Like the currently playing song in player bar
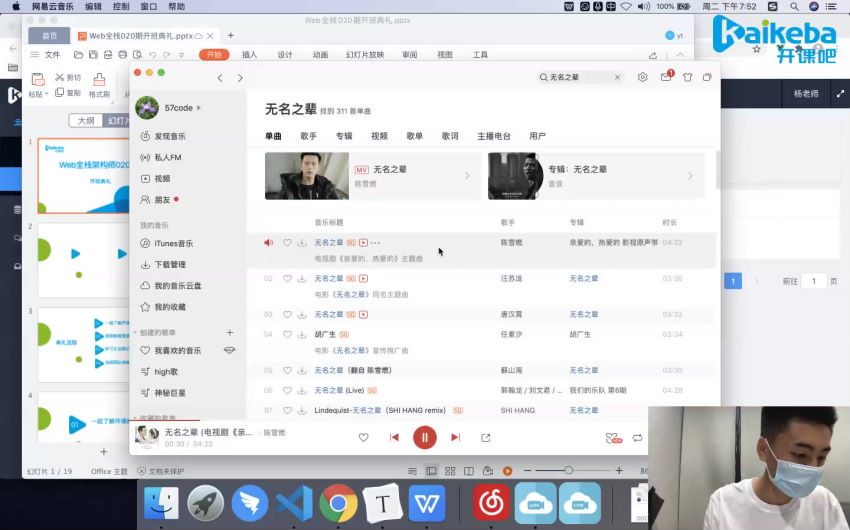This screenshot has width=850, height=530. [363, 437]
